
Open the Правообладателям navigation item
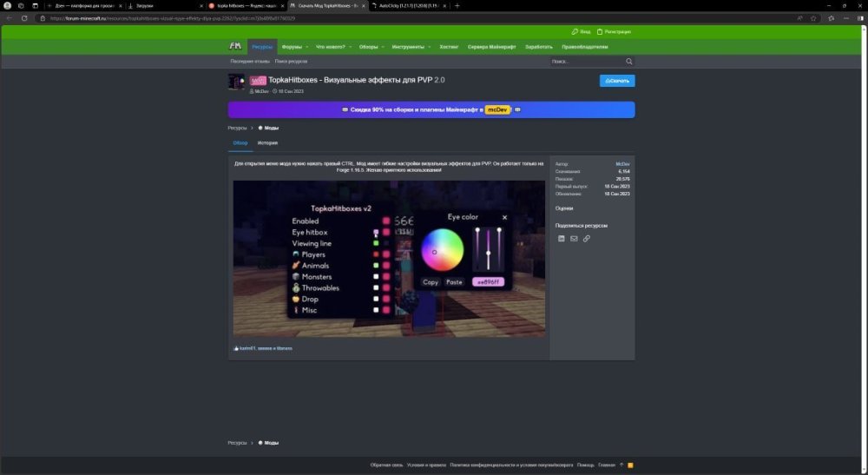click(x=584, y=47)
